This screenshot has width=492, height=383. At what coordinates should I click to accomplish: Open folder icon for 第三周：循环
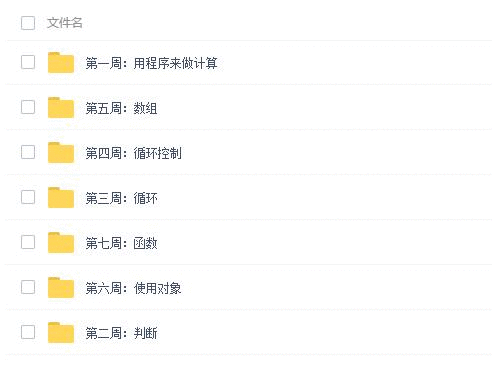pyautogui.click(x=61, y=197)
